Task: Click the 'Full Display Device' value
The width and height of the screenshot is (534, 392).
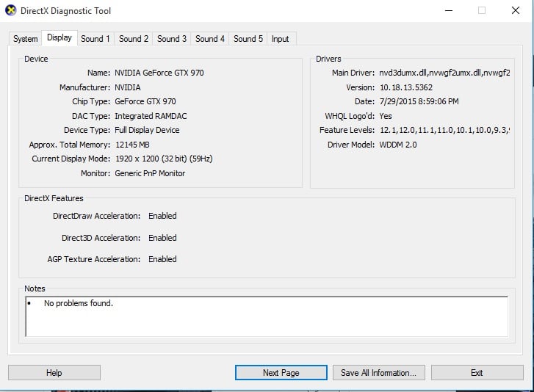Action: pos(147,130)
